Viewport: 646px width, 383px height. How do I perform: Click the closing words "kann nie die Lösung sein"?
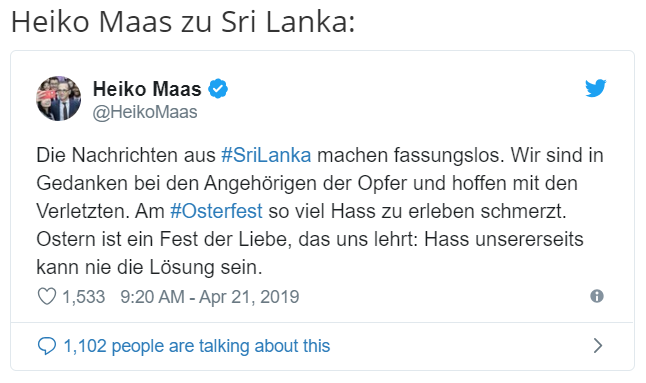[147, 267]
